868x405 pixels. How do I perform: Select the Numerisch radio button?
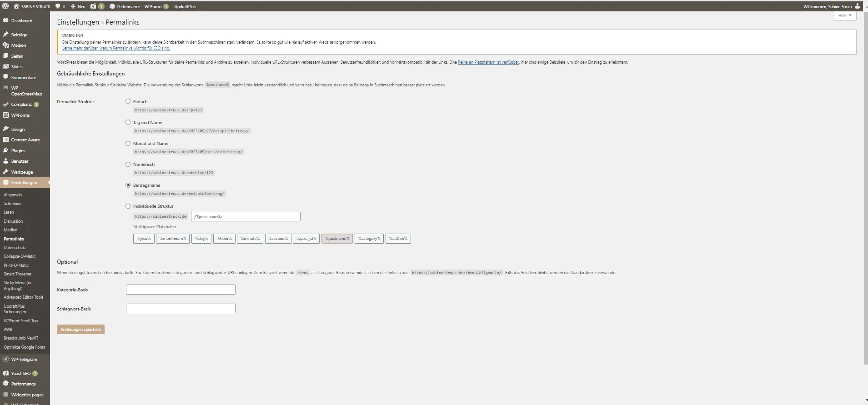click(128, 164)
